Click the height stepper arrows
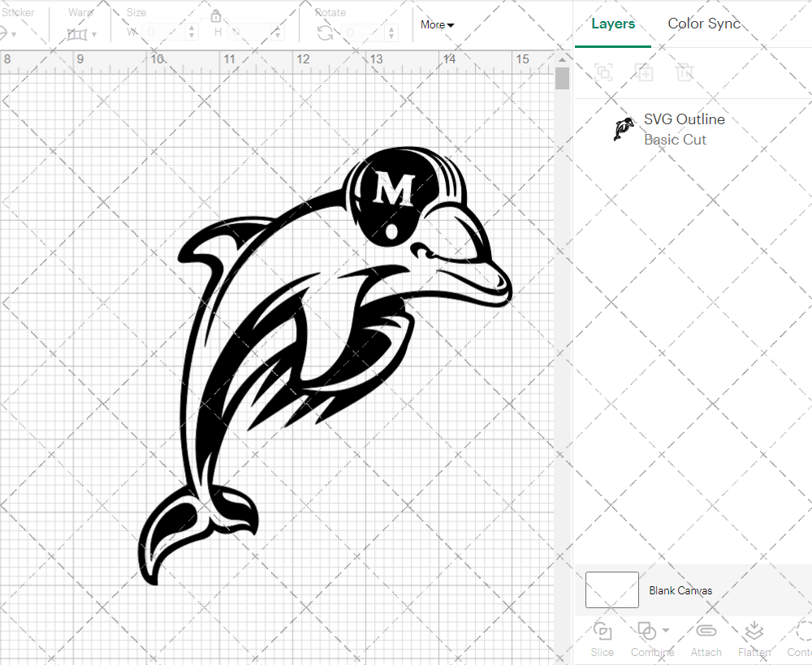Screen dimensions: 812x665 pos(278,32)
